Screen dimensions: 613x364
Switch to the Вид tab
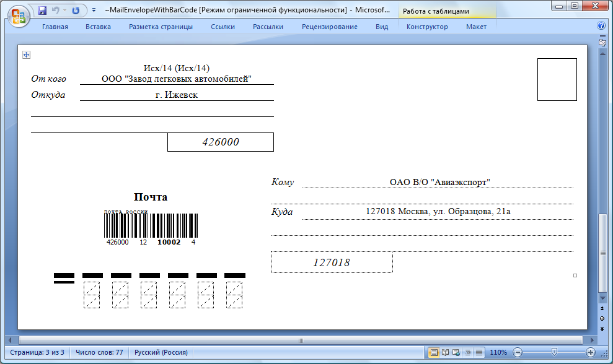pos(382,27)
